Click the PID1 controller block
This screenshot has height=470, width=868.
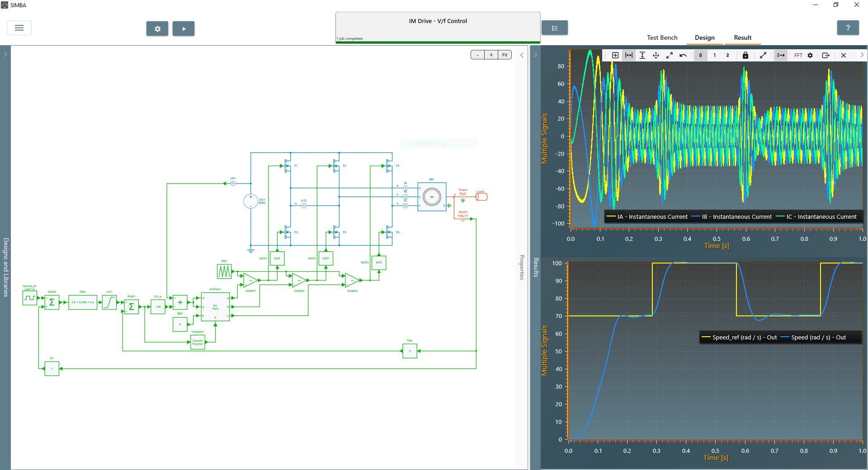click(x=83, y=302)
